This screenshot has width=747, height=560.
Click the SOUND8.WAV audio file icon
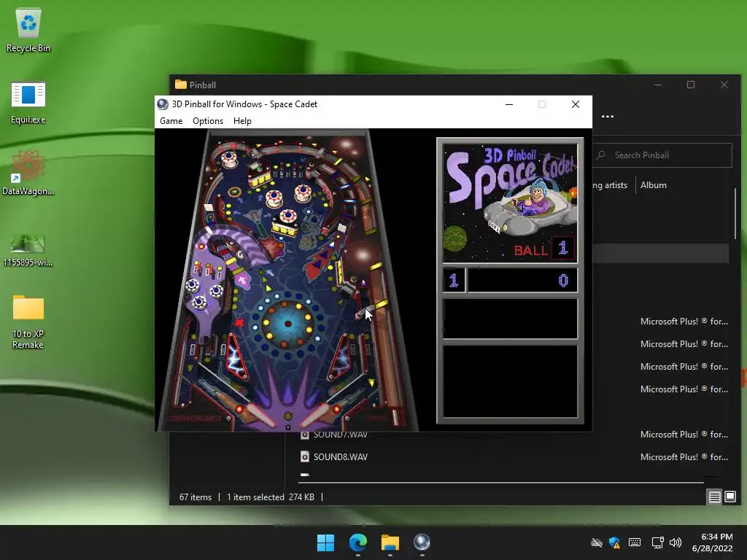[x=305, y=457]
